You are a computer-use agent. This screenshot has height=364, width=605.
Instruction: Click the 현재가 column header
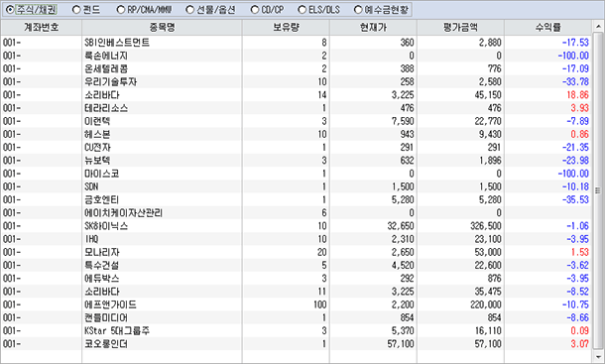click(x=373, y=27)
